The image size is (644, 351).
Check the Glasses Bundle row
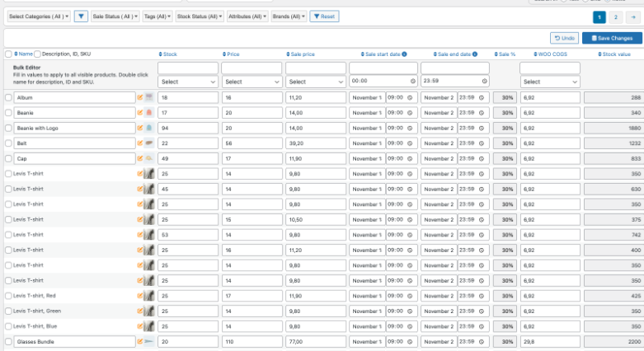coord(8,342)
